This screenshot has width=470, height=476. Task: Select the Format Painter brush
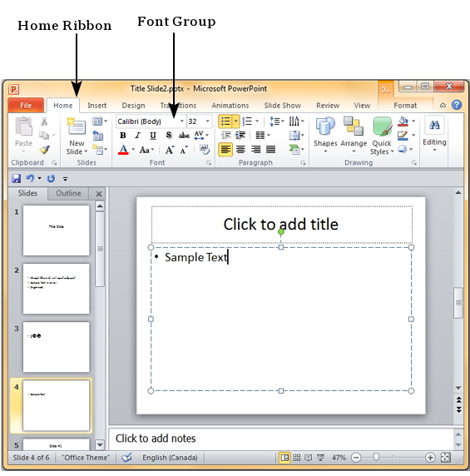pyautogui.click(x=45, y=149)
